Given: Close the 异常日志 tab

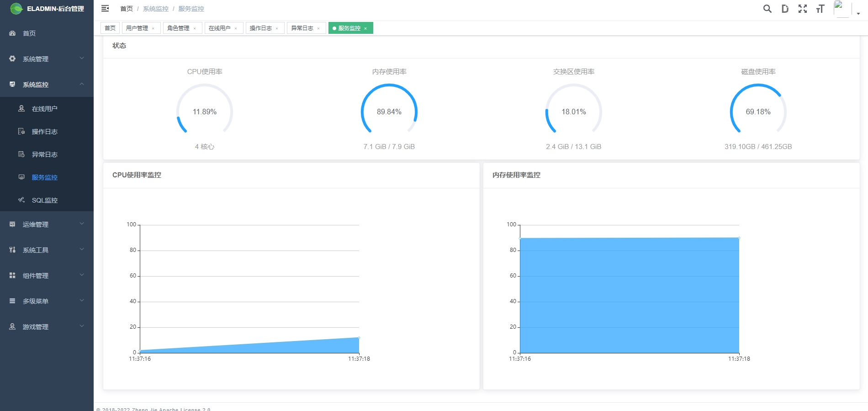Looking at the screenshot, I should [318, 28].
